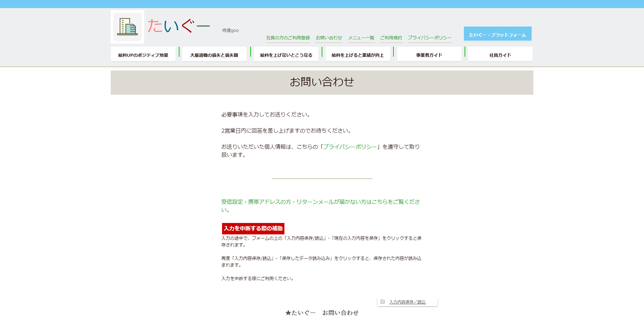Open the 事業者ガイド menu tab

point(429,54)
